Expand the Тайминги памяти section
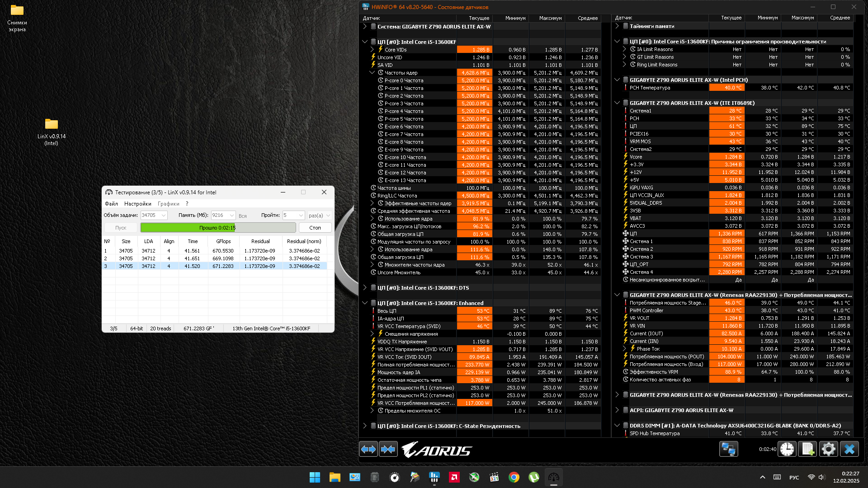The width and height of the screenshot is (868, 488). click(617, 26)
